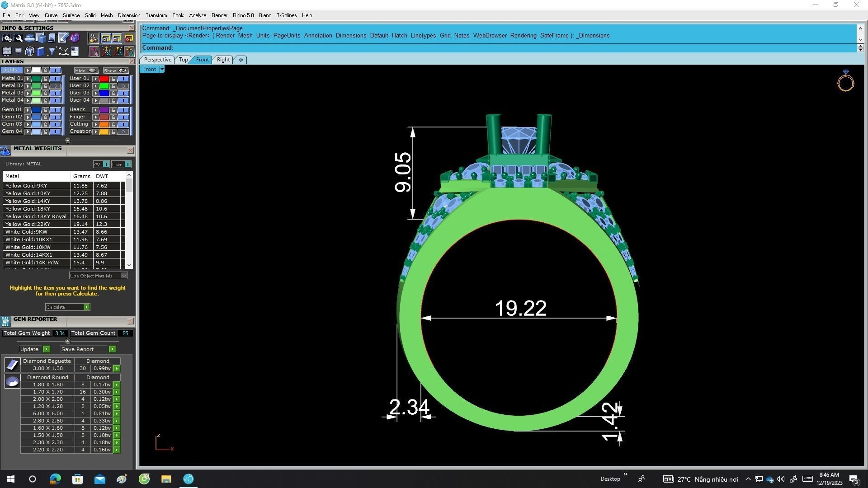Image resolution: width=868 pixels, height=488 pixels.
Task: Click the funnel selection filter icon
Action: tap(52, 51)
